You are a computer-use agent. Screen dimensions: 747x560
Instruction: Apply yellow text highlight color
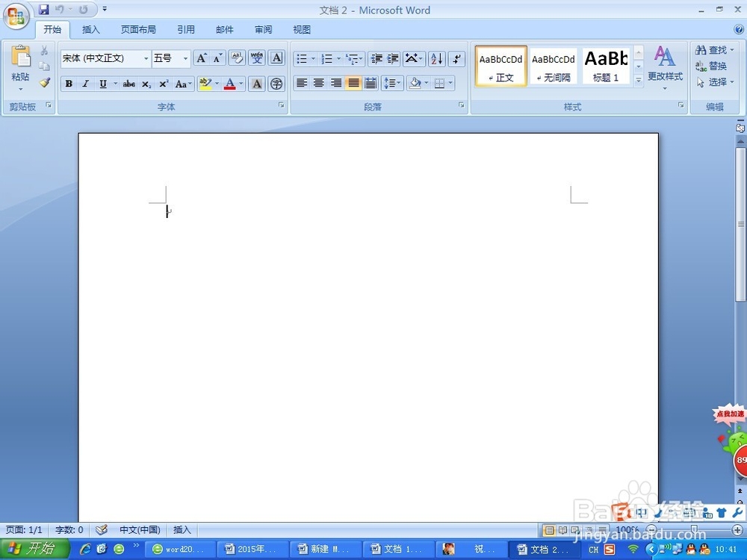coord(207,83)
